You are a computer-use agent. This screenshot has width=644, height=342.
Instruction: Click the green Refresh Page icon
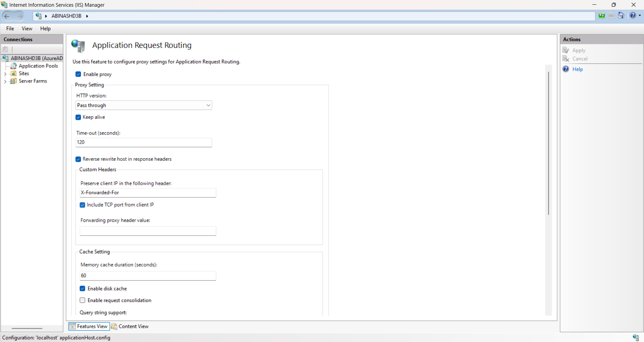[x=602, y=15]
